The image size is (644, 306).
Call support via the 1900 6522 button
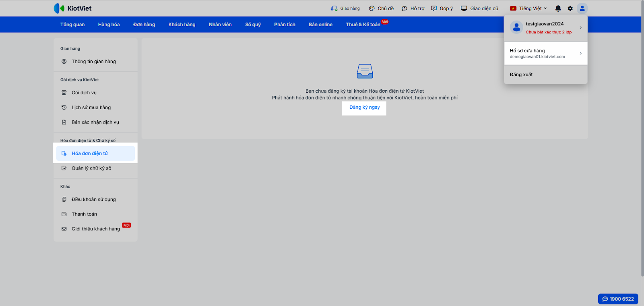[x=618, y=299]
